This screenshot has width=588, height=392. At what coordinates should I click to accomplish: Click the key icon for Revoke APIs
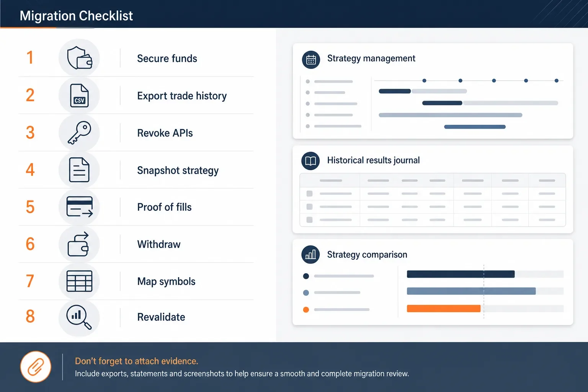tap(79, 132)
